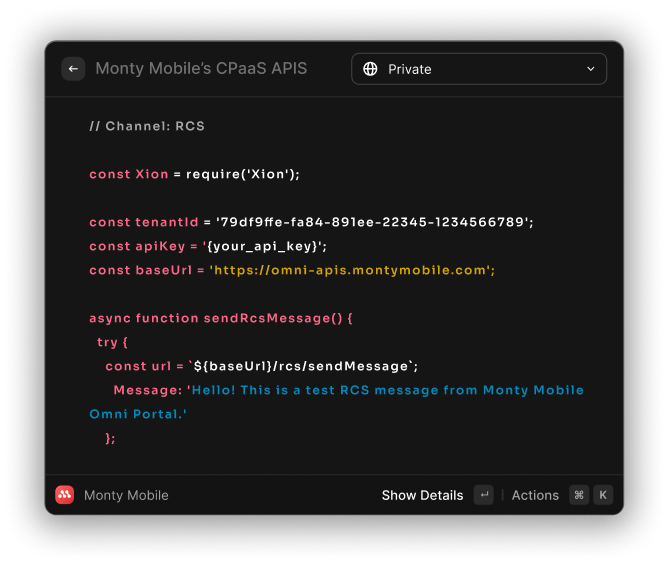The height and width of the screenshot is (564, 669).
Task: Click the K key badge
Action: pos(603,495)
